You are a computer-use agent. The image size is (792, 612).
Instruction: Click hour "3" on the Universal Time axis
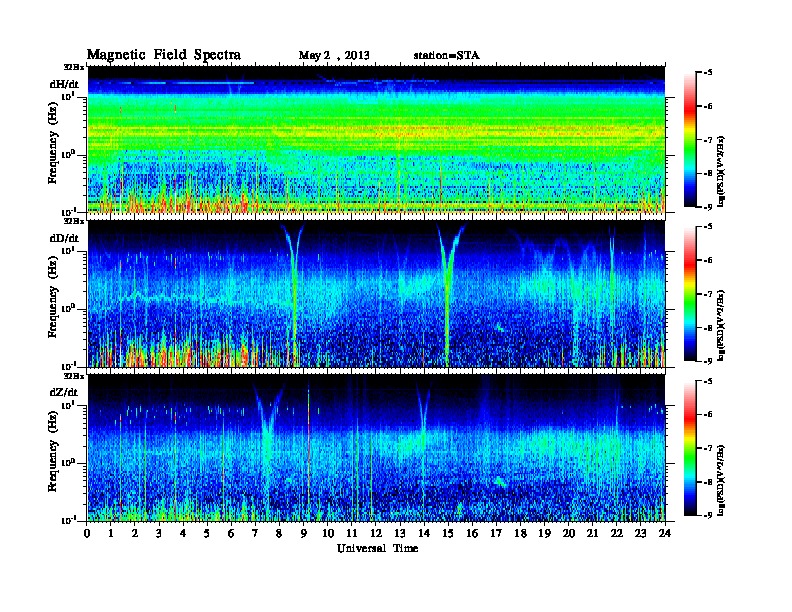pyautogui.click(x=159, y=534)
